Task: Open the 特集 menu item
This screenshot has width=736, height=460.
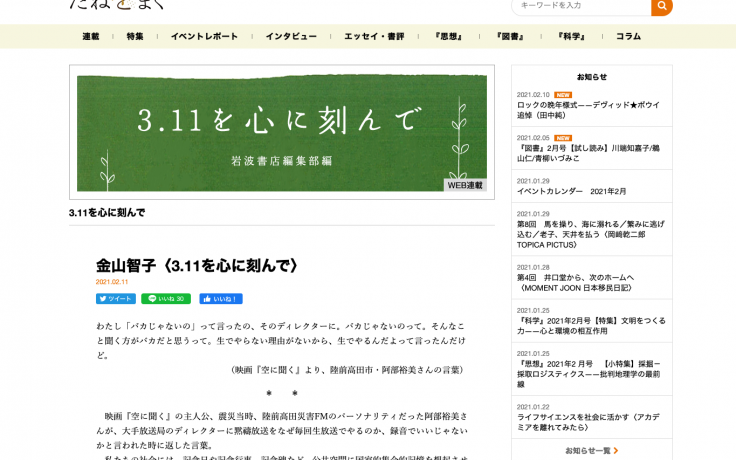Action: [135, 36]
